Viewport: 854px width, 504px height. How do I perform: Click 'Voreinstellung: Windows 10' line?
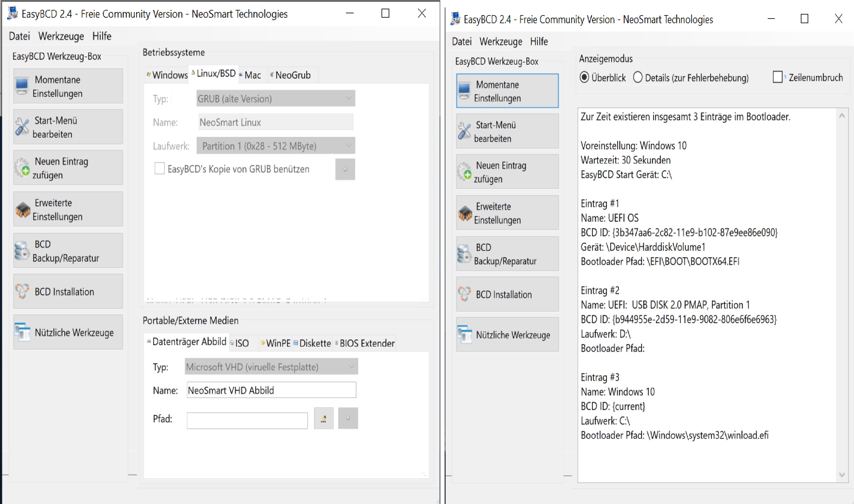(x=634, y=146)
